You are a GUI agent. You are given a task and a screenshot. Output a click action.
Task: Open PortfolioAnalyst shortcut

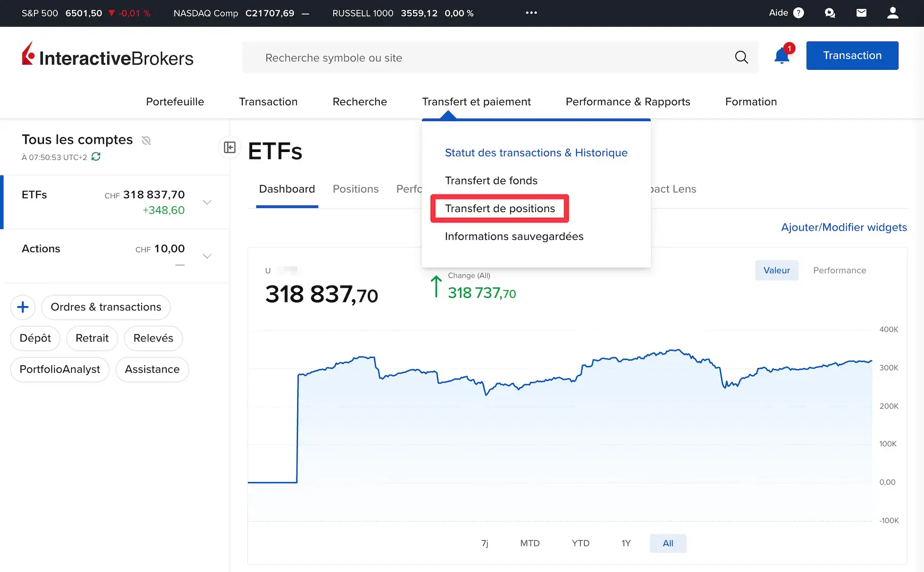(x=60, y=370)
